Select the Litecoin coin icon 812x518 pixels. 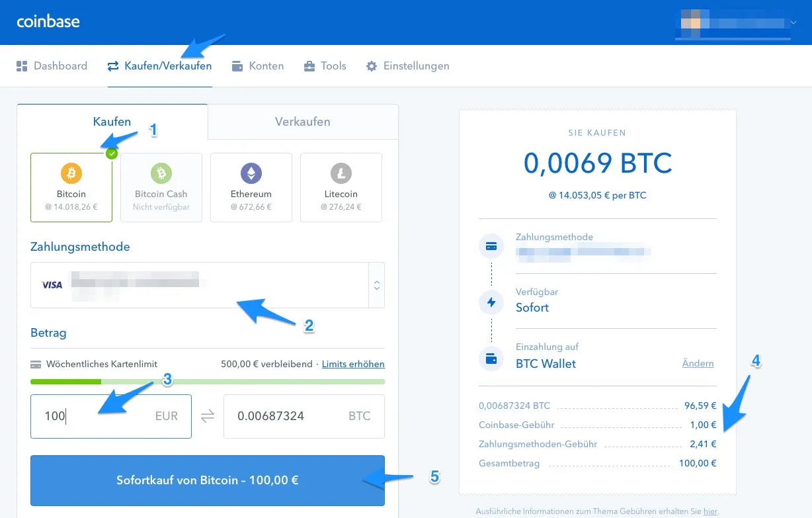341,174
